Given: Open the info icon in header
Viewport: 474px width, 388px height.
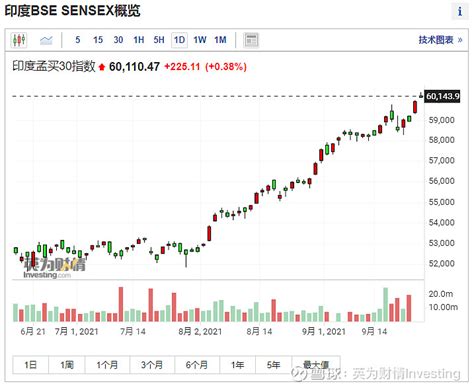Looking at the screenshot, I should 460,11.
